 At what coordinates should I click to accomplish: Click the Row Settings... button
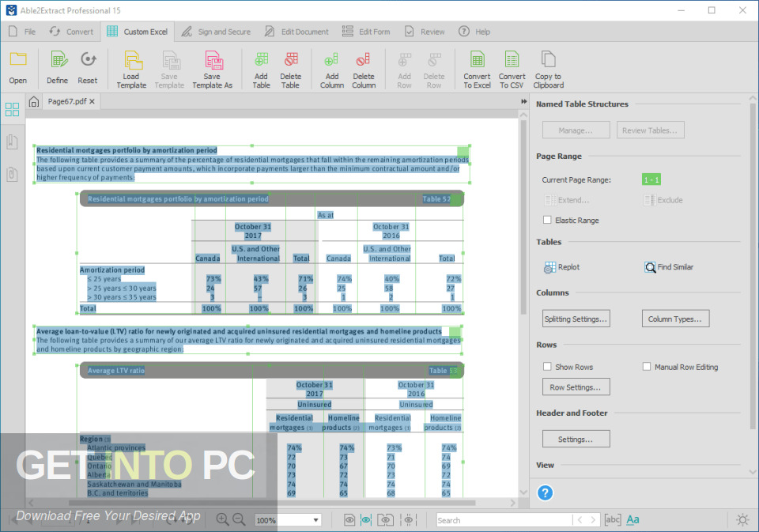click(576, 387)
